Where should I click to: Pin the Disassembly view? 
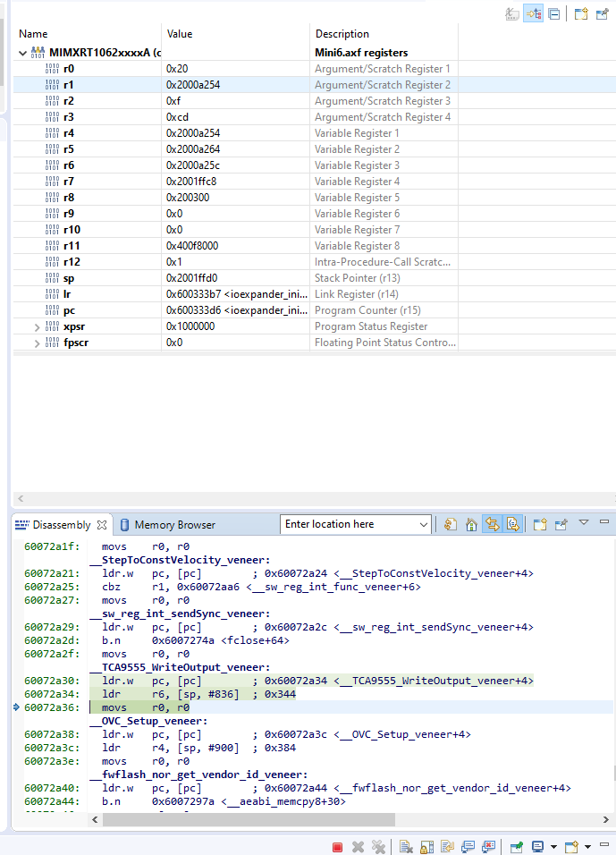tap(561, 525)
